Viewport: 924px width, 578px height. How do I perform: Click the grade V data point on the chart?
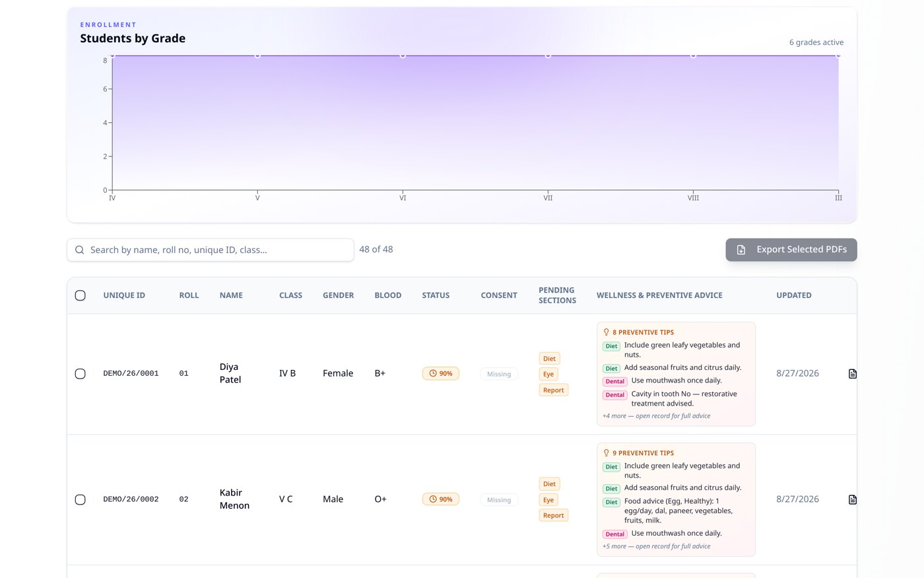257,55
